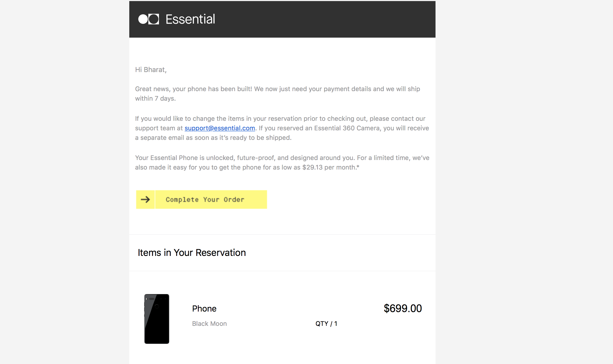Click the "Hi Bharat," greeting
The width and height of the screenshot is (613, 364).
[151, 70]
